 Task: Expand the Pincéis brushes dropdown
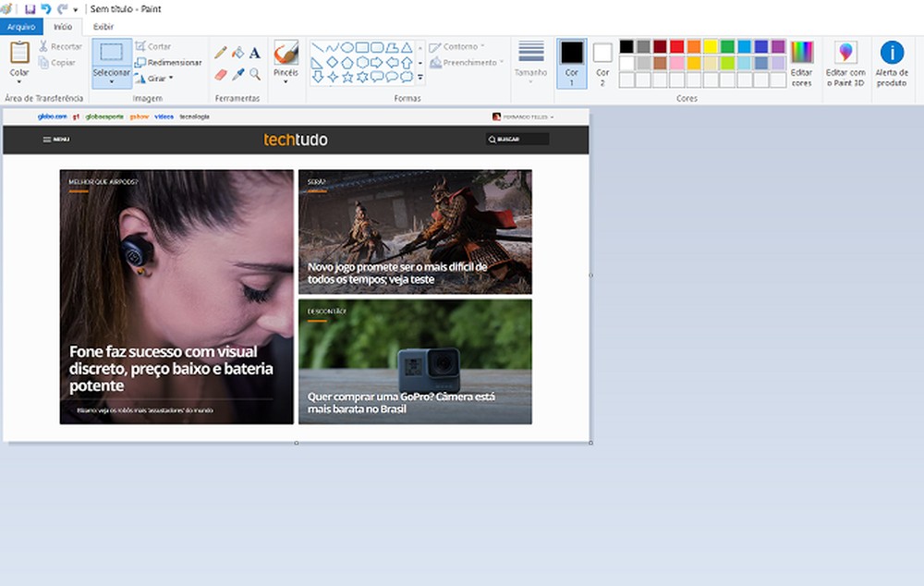pos(286,81)
